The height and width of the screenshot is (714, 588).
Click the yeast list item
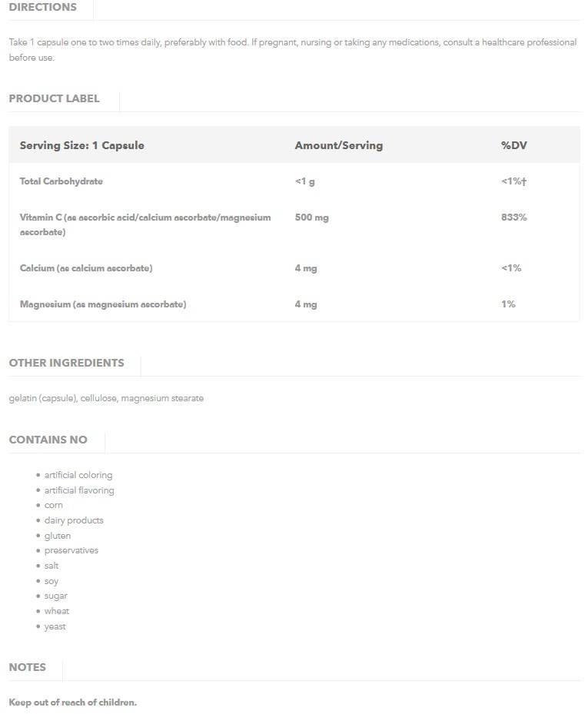click(55, 626)
